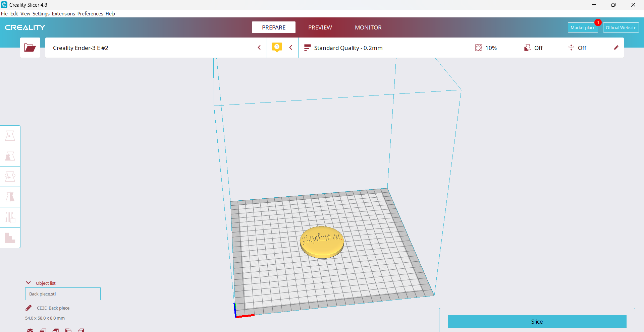Click the pencil icon beside CE3E_Back piece
Screen dimensions: 644x332
(x=29, y=308)
